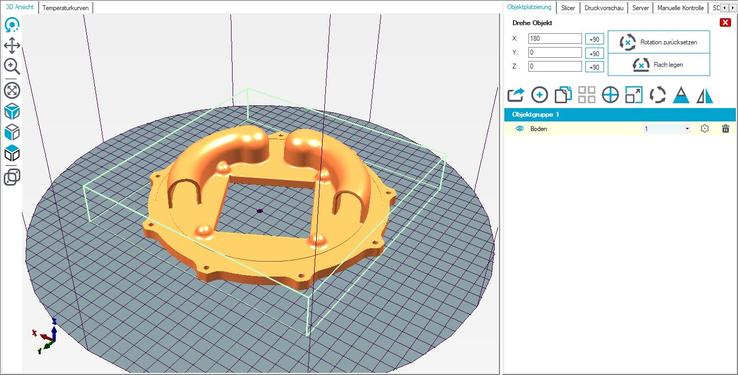Select the Objektgruppe 1 header
The width and height of the screenshot is (738, 375).
[619, 115]
